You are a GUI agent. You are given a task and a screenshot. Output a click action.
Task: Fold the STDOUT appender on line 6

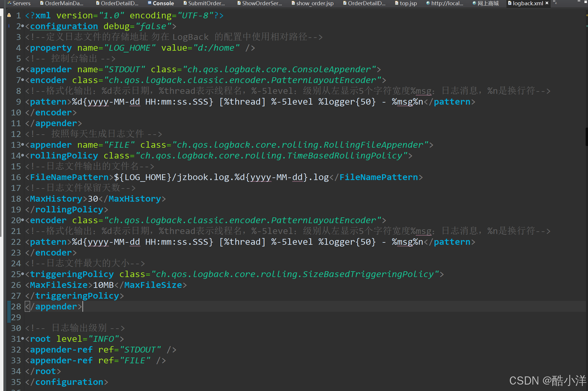[x=23, y=69]
